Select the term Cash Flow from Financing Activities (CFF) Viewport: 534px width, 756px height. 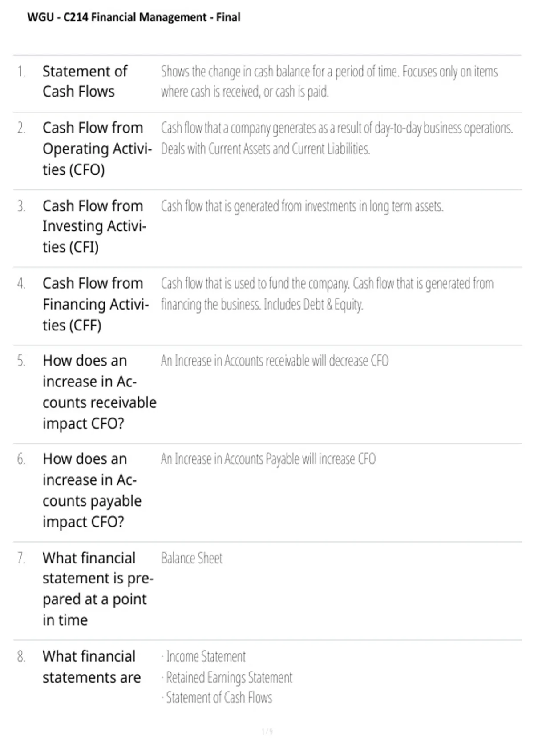(x=96, y=304)
